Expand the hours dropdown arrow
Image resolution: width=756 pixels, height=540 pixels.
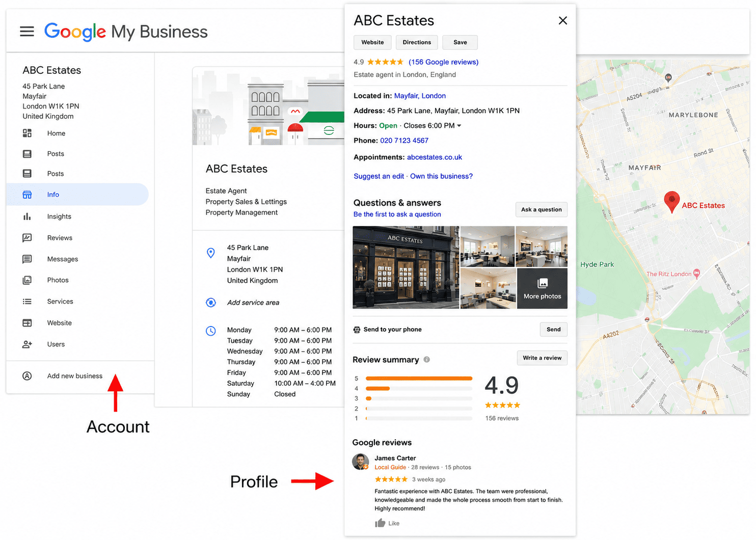[x=459, y=126]
